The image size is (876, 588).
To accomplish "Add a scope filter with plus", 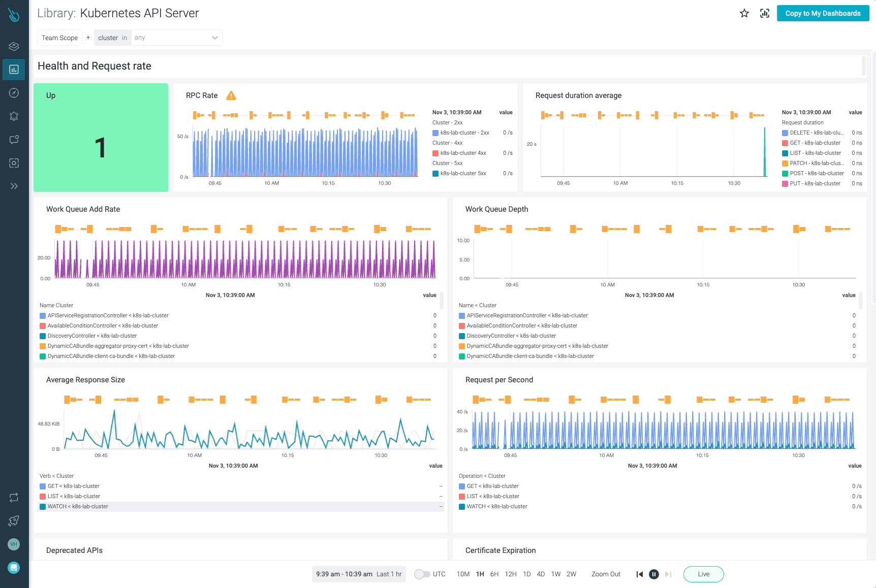I will point(88,38).
